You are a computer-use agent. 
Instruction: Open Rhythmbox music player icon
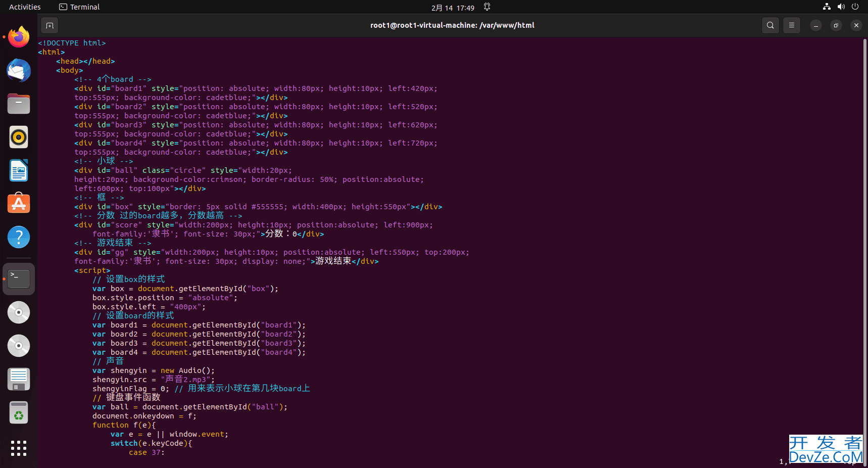pos(19,137)
